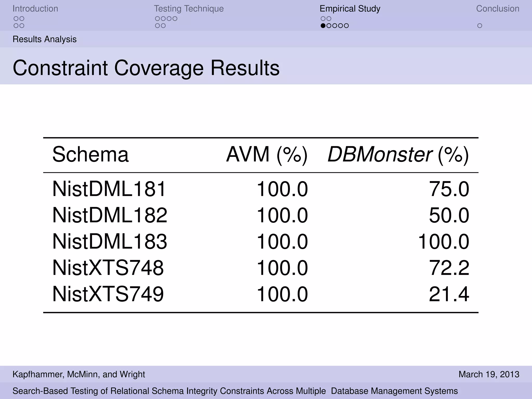Click the AVM 100.0 value for NistXTS749

282,294
